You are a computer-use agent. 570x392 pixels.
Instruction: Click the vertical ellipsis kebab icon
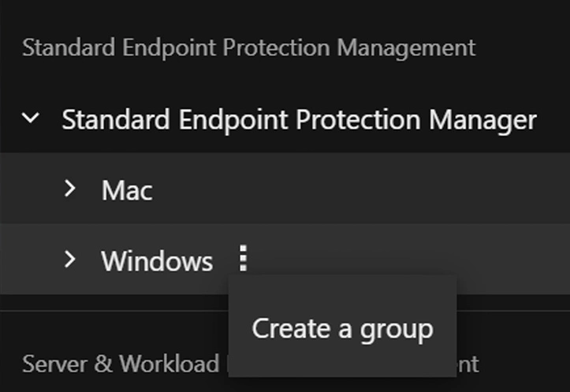(243, 258)
